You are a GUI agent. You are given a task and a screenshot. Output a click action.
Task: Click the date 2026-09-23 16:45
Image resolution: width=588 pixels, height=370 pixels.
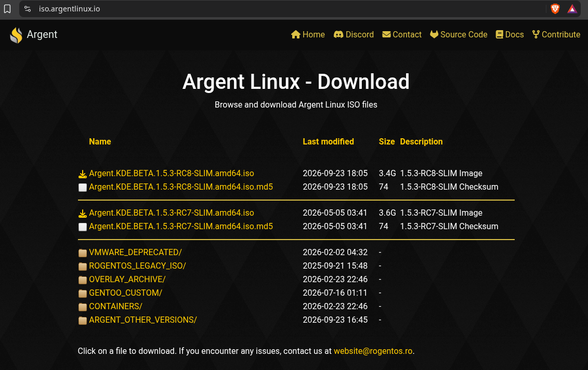click(335, 320)
